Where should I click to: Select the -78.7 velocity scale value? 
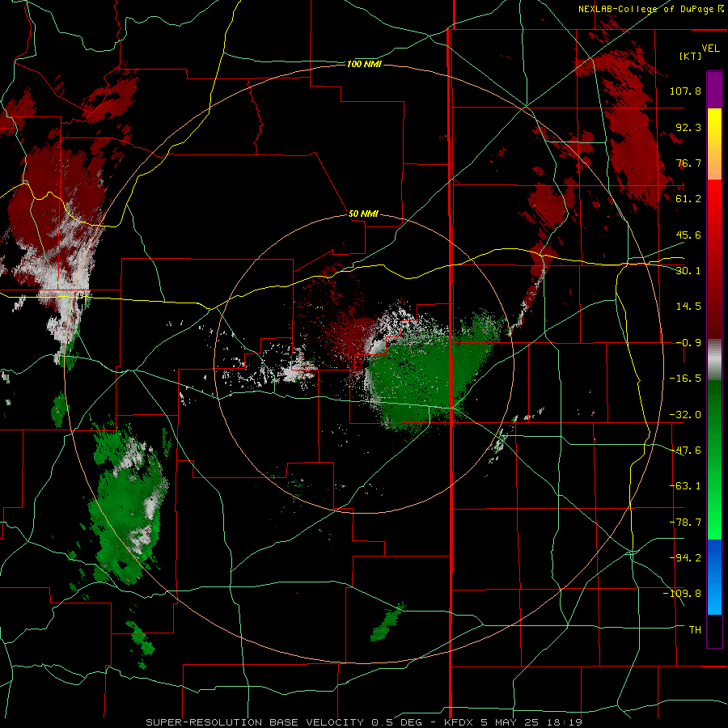pos(685,523)
